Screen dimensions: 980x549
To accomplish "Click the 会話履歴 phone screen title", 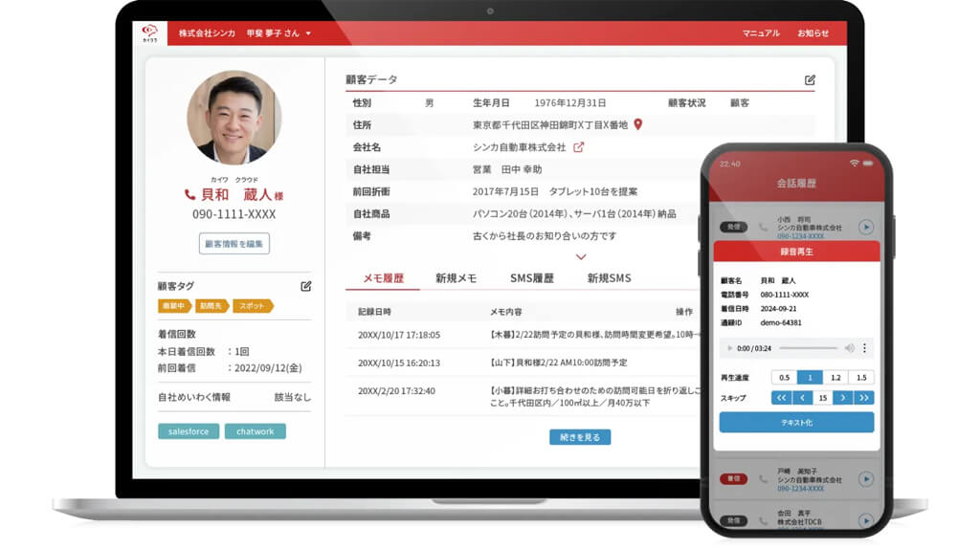I will [796, 184].
